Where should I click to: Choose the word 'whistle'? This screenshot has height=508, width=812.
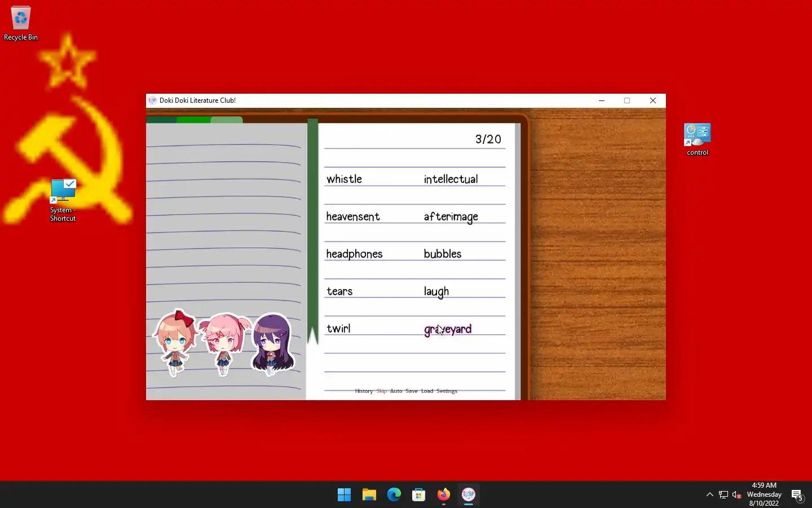344,179
